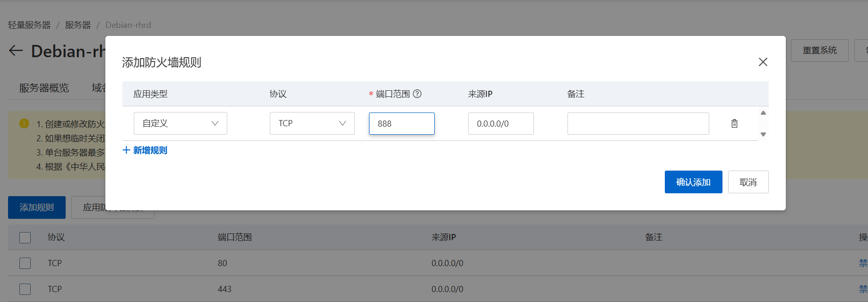This screenshot has height=302, width=868.
Task: Click the yellow warning icon in notice
Action: click(x=24, y=123)
